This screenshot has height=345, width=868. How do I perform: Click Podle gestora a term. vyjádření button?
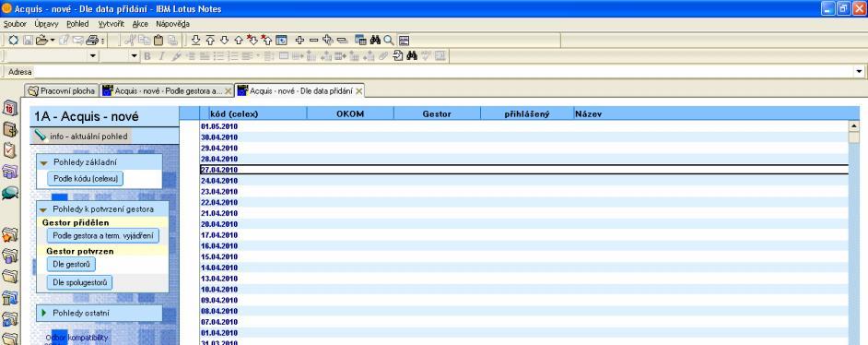(x=103, y=235)
